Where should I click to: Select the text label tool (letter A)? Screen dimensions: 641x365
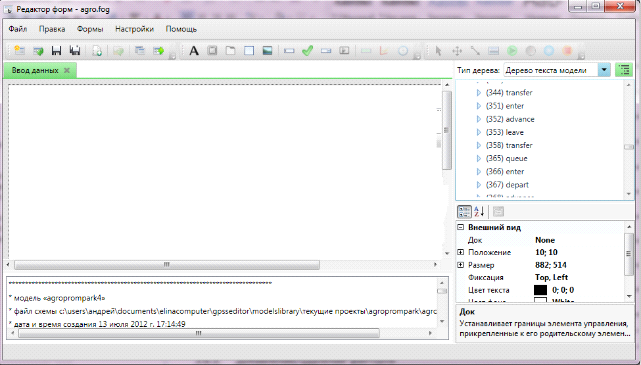point(194,51)
